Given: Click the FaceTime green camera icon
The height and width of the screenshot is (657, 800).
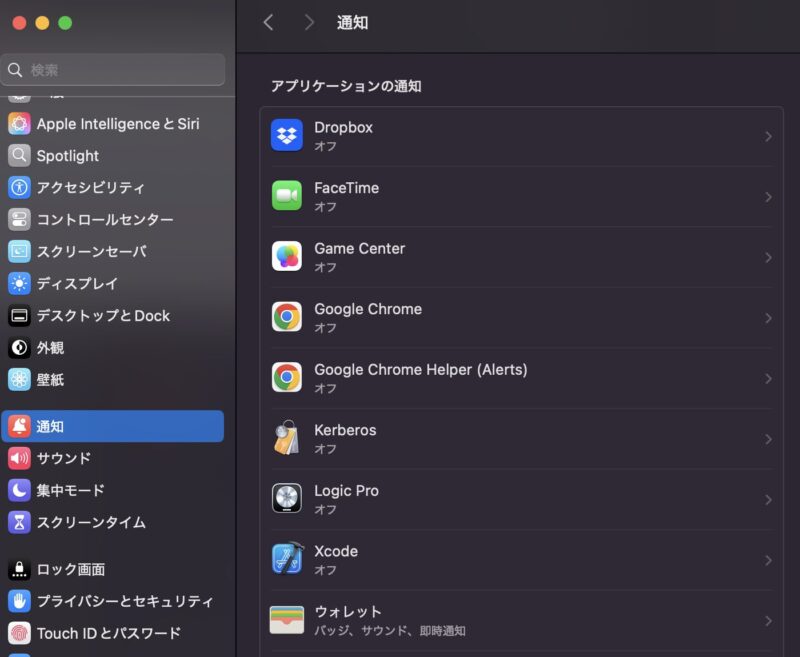Looking at the screenshot, I should pyautogui.click(x=287, y=196).
